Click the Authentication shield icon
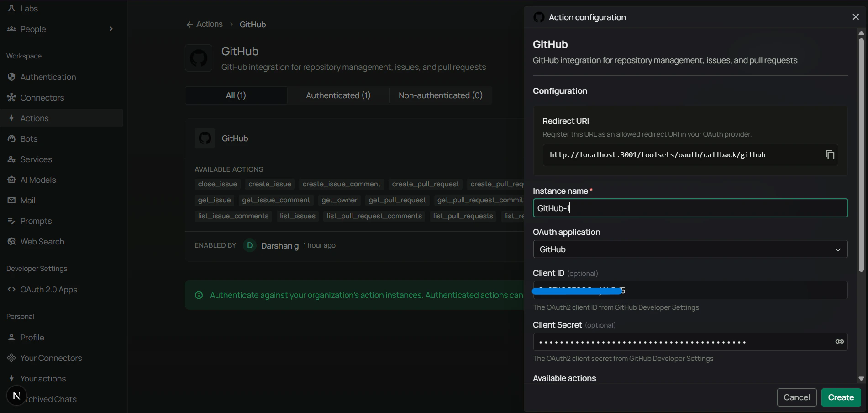This screenshot has width=868, height=413. point(11,77)
